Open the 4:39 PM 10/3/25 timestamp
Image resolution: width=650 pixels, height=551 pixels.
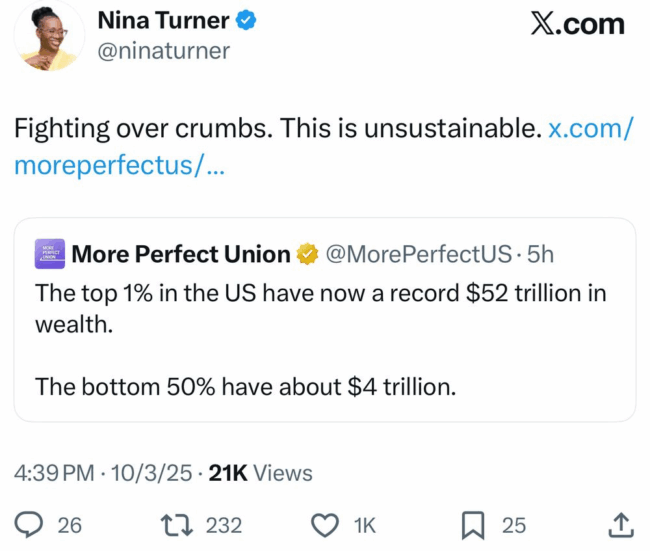(x=103, y=473)
